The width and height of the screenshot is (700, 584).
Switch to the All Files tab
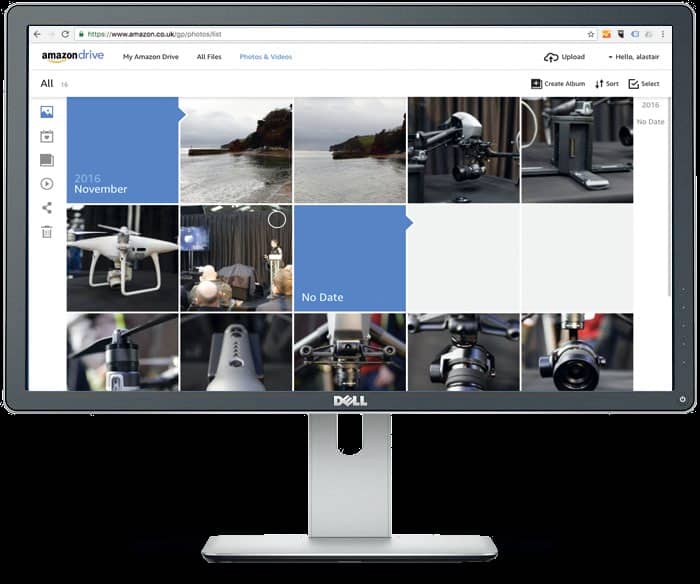(x=209, y=57)
